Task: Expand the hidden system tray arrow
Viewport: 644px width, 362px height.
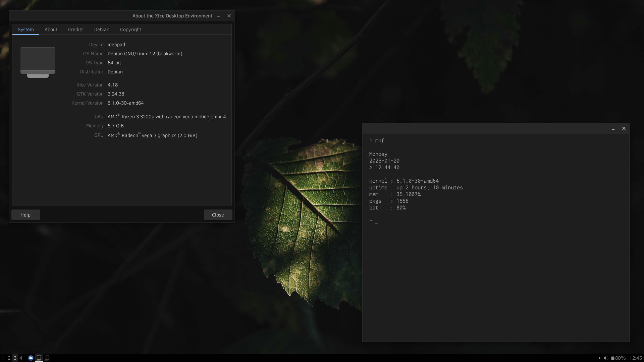Action: 599,358
